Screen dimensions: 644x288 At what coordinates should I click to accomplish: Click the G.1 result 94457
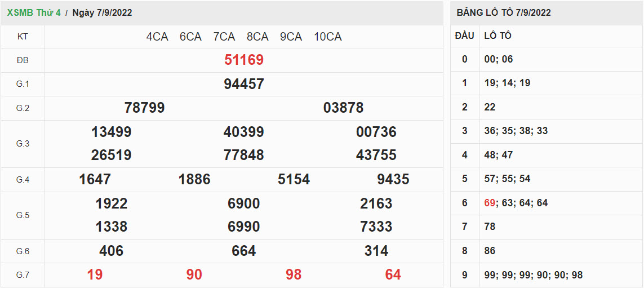point(243,84)
